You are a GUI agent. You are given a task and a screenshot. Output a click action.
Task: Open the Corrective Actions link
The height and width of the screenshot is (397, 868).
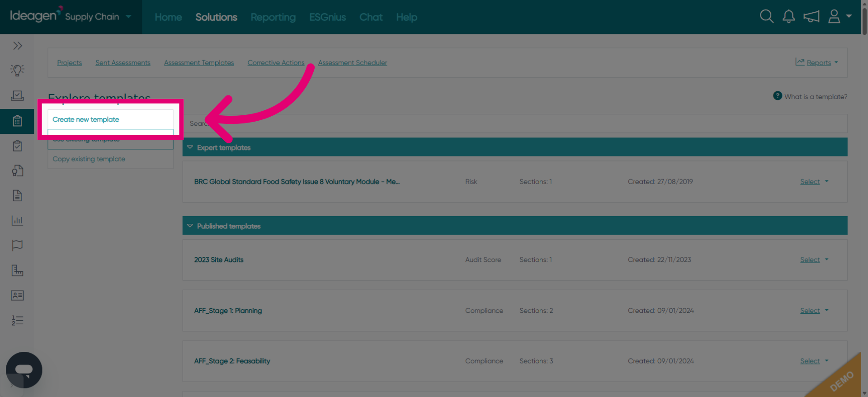point(276,63)
